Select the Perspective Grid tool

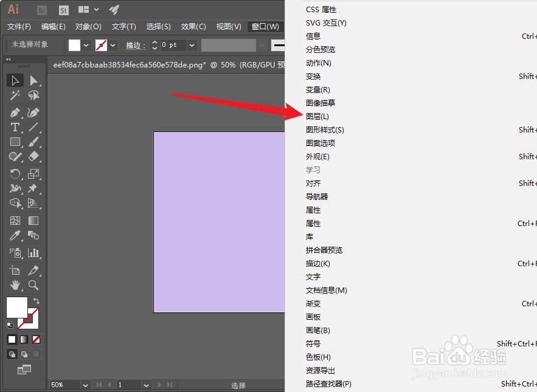(33, 203)
